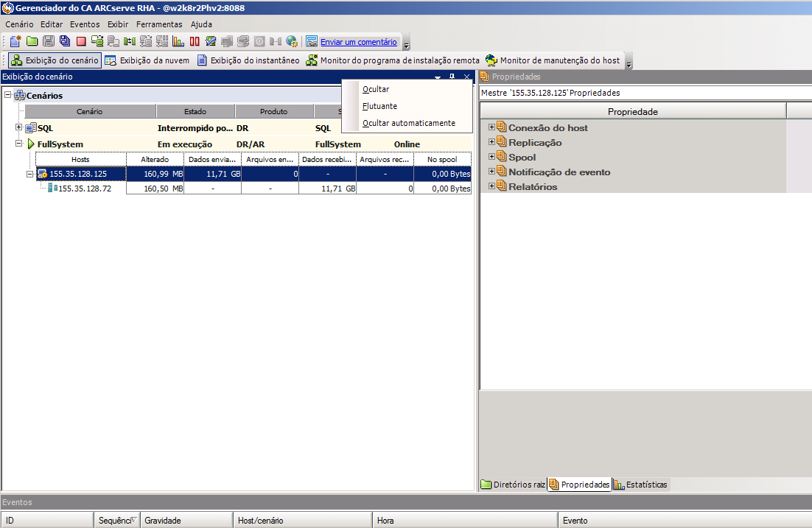Image resolution: width=812 pixels, height=528 pixels.
Task: Click the Enviar um comentário link
Action: pyautogui.click(x=358, y=42)
